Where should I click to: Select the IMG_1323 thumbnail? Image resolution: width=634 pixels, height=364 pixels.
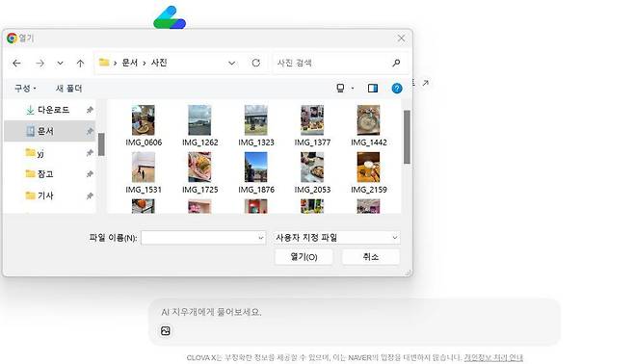(x=256, y=120)
